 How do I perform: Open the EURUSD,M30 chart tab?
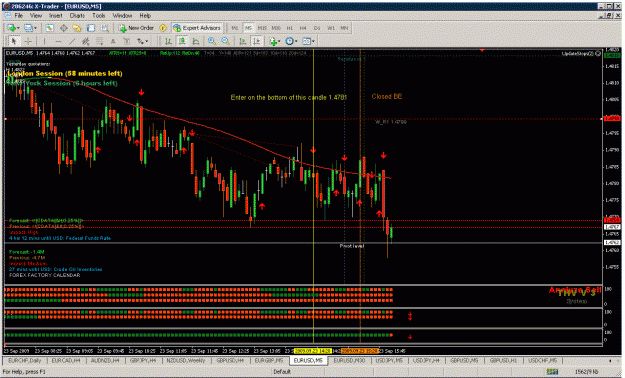[x=350, y=360]
